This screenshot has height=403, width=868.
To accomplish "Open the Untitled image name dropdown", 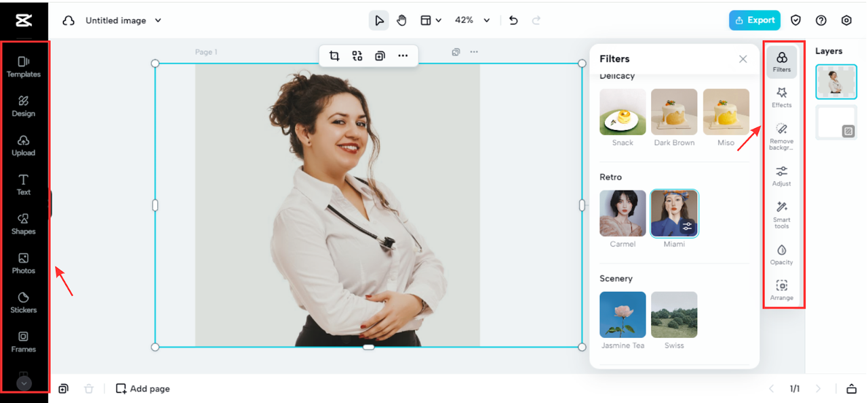I will [x=123, y=20].
